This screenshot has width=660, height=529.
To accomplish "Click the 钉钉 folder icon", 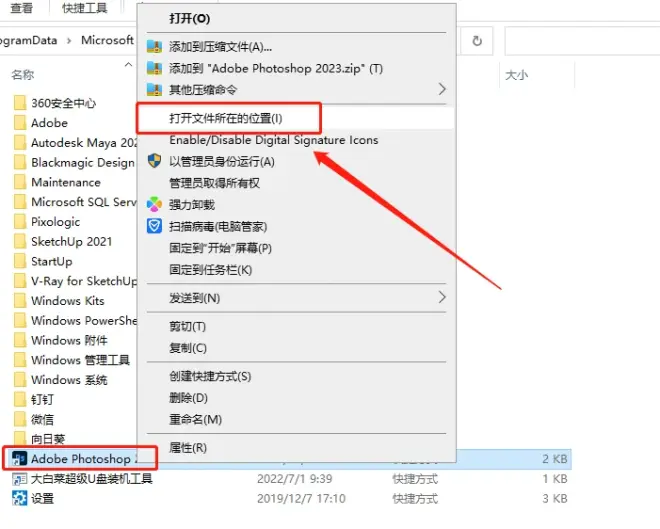I will [20, 399].
